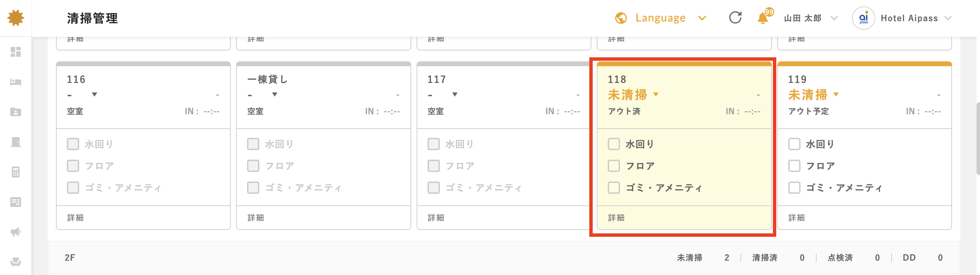Click the orange sun logo icon

coord(16,18)
